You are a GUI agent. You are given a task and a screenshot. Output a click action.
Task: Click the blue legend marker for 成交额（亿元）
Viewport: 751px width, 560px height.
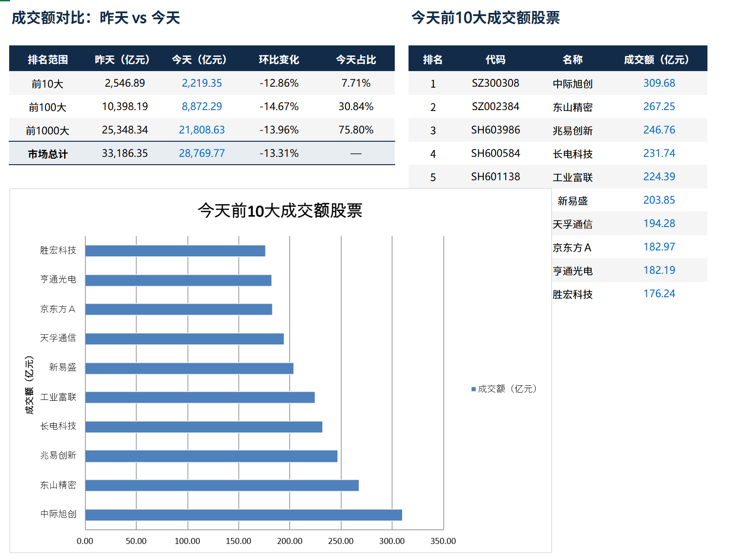click(x=474, y=389)
